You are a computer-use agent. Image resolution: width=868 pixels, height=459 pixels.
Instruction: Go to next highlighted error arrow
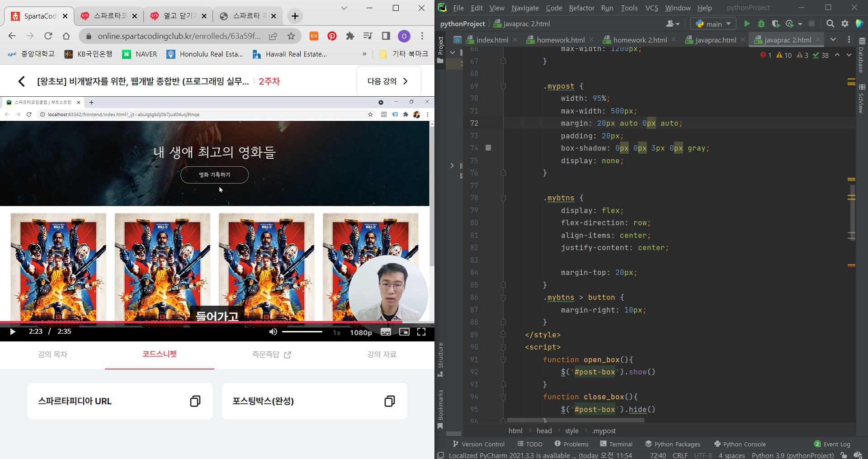[x=849, y=55]
